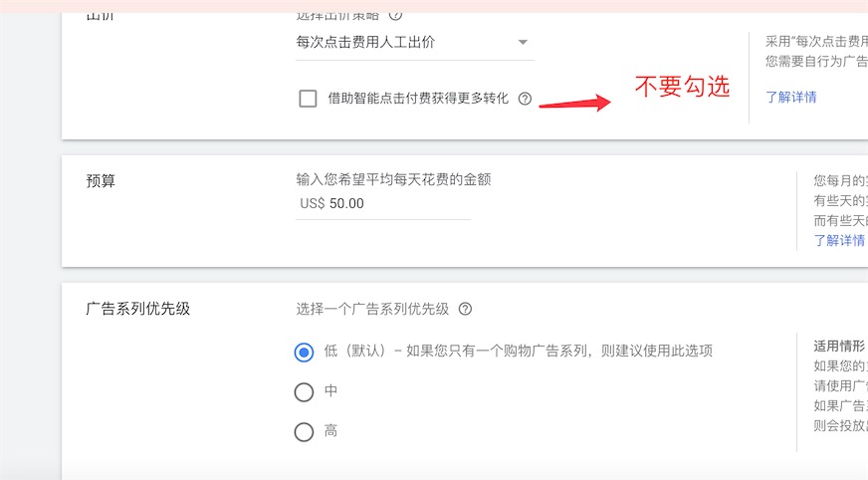Open 了解详情 link in budget section

click(x=839, y=241)
